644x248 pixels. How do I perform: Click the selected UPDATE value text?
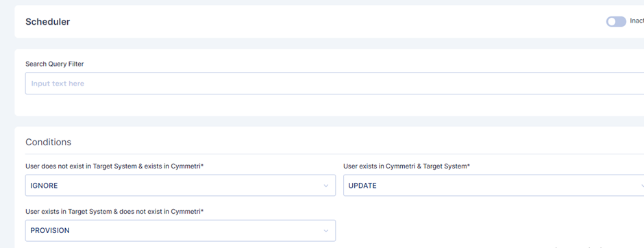pyautogui.click(x=362, y=186)
